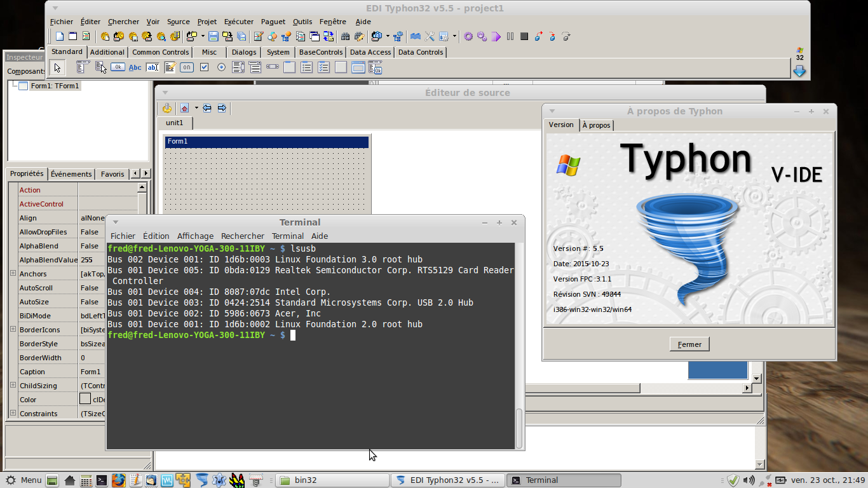
Task: Choose the TLabel 'Abc' component icon
Action: pos(135,67)
